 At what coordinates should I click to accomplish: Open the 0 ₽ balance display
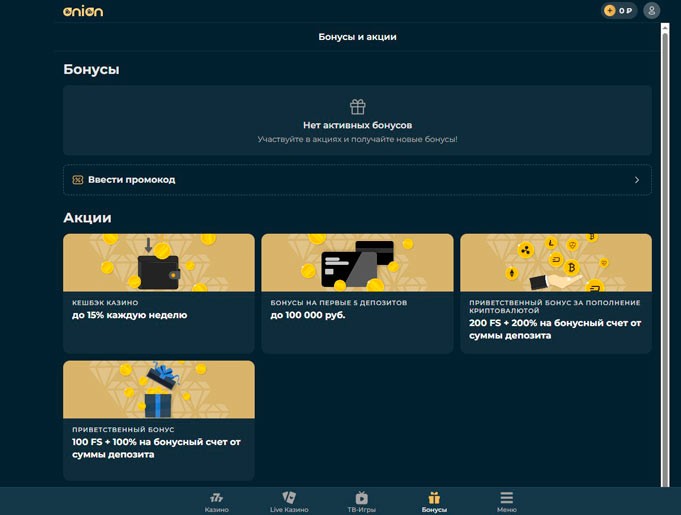coord(626,11)
